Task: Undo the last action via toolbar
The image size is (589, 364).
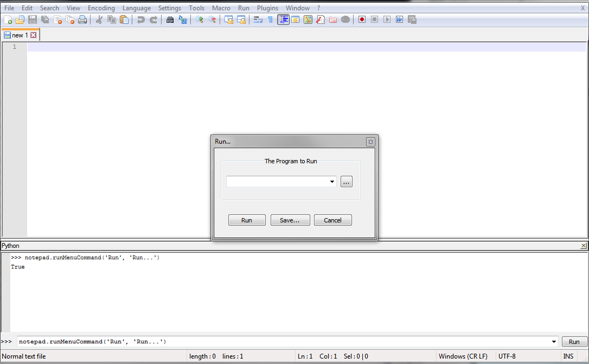Action: coord(141,20)
